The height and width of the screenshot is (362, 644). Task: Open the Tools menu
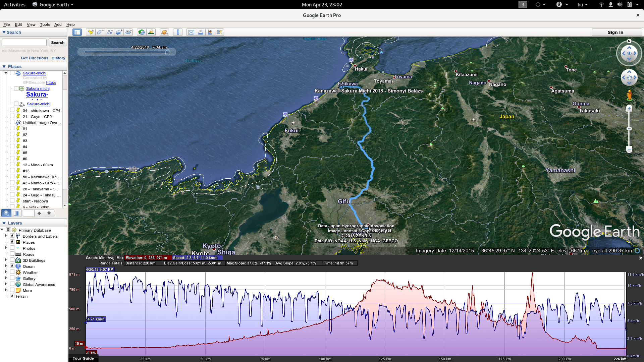tap(45, 24)
